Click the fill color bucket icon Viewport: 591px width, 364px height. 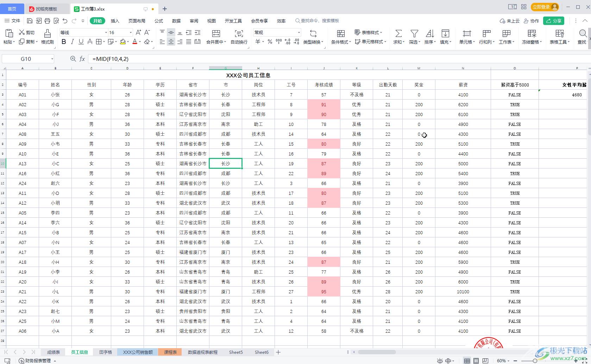(x=122, y=42)
